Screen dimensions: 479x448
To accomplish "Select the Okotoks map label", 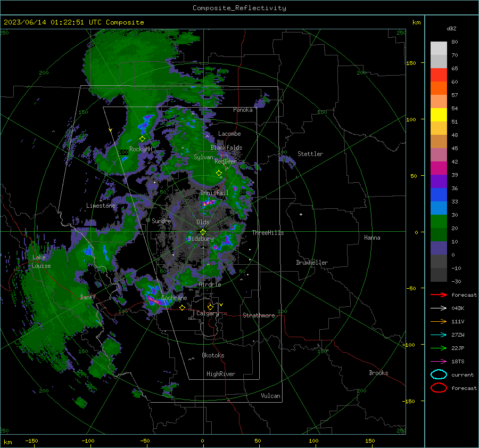I will (x=213, y=355).
